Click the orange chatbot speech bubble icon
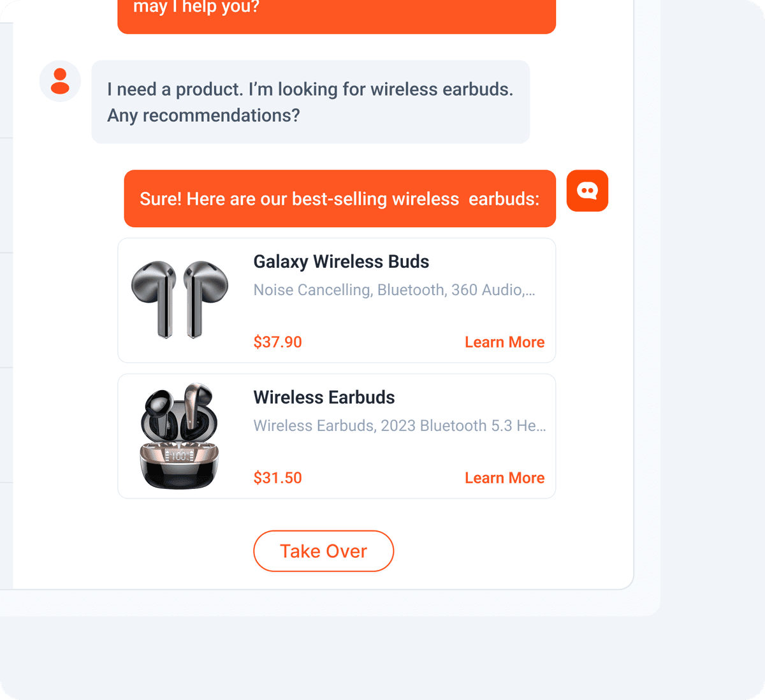 pos(587,190)
